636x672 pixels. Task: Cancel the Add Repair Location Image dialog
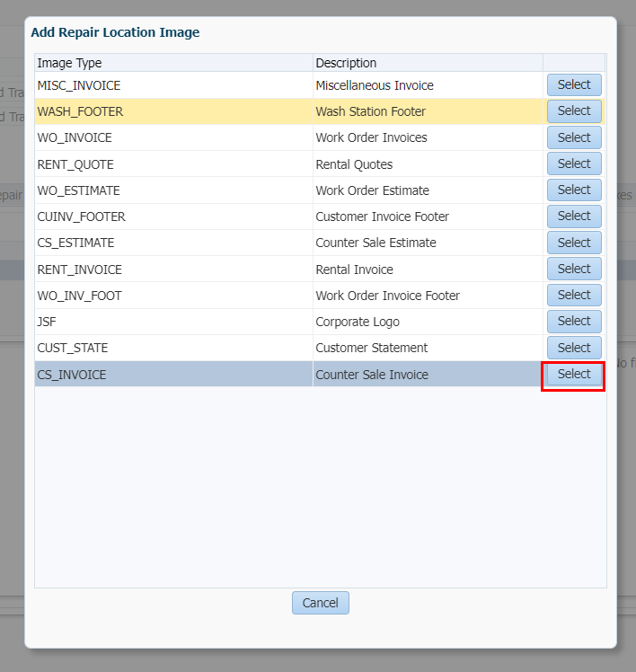pos(321,603)
